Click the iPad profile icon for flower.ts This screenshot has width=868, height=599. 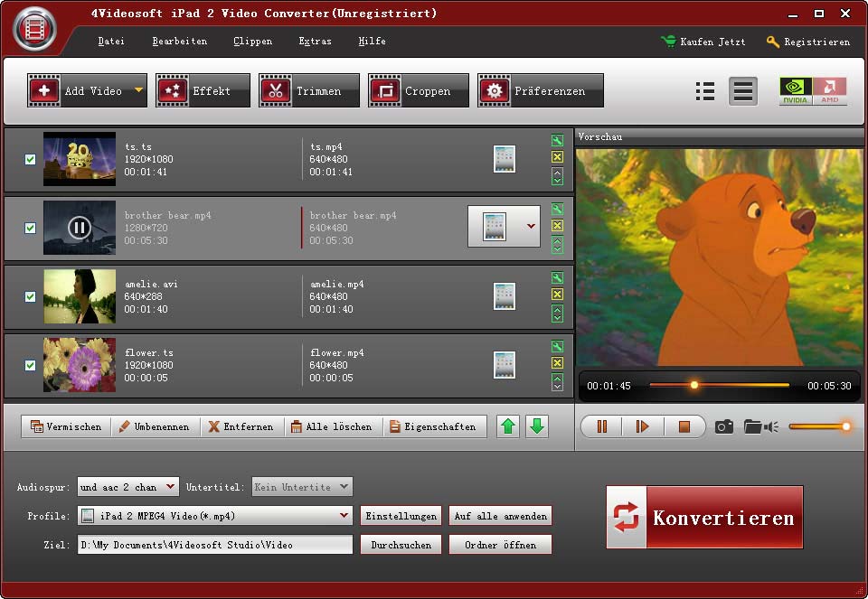coord(505,365)
